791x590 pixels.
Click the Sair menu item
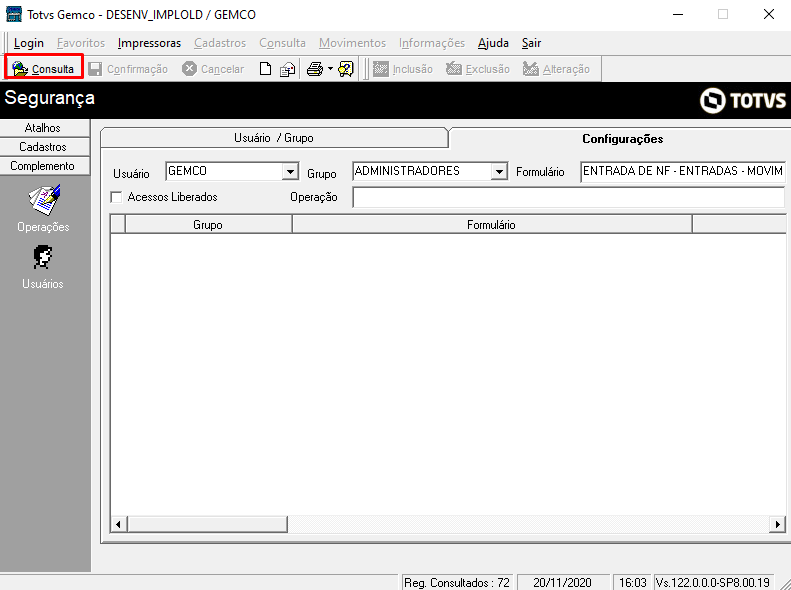(x=531, y=43)
